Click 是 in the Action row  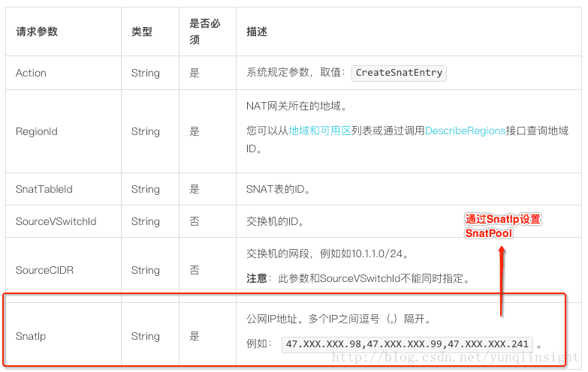pyautogui.click(x=194, y=73)
